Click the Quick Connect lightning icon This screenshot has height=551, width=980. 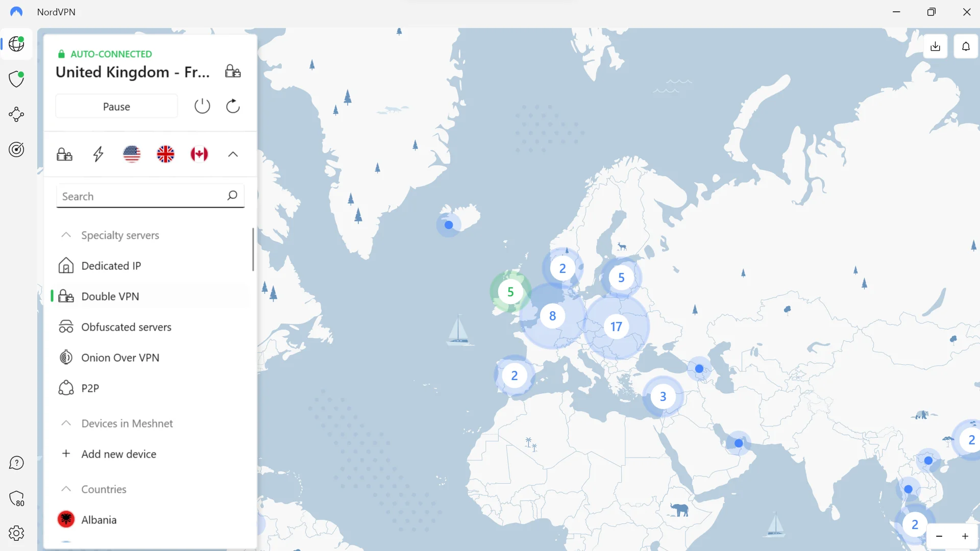click(98, 154)
